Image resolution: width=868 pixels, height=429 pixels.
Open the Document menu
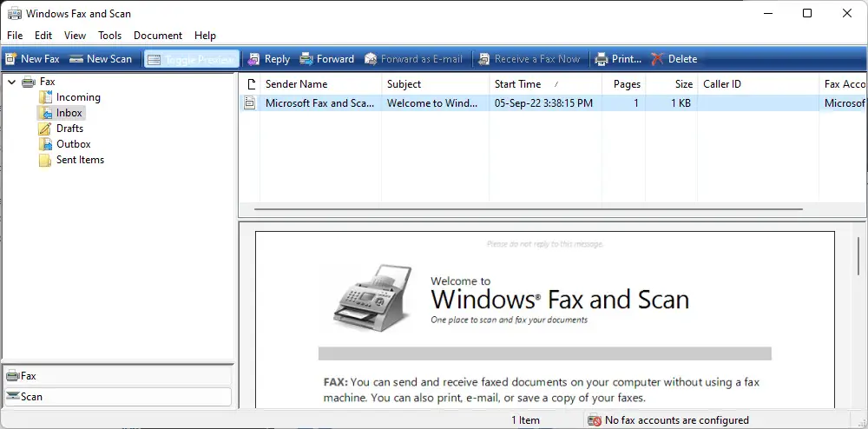158,36
